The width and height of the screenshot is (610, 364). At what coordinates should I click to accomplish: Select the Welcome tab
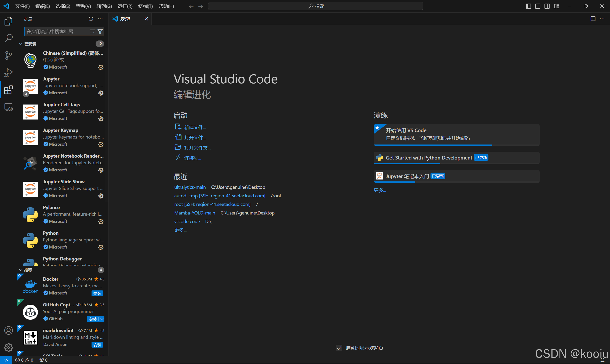point(125,19)
